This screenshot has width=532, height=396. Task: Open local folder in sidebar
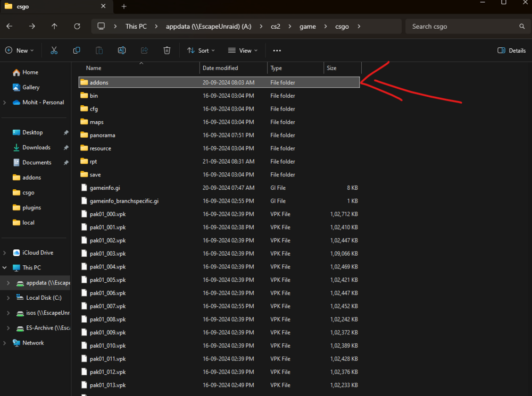23,222
